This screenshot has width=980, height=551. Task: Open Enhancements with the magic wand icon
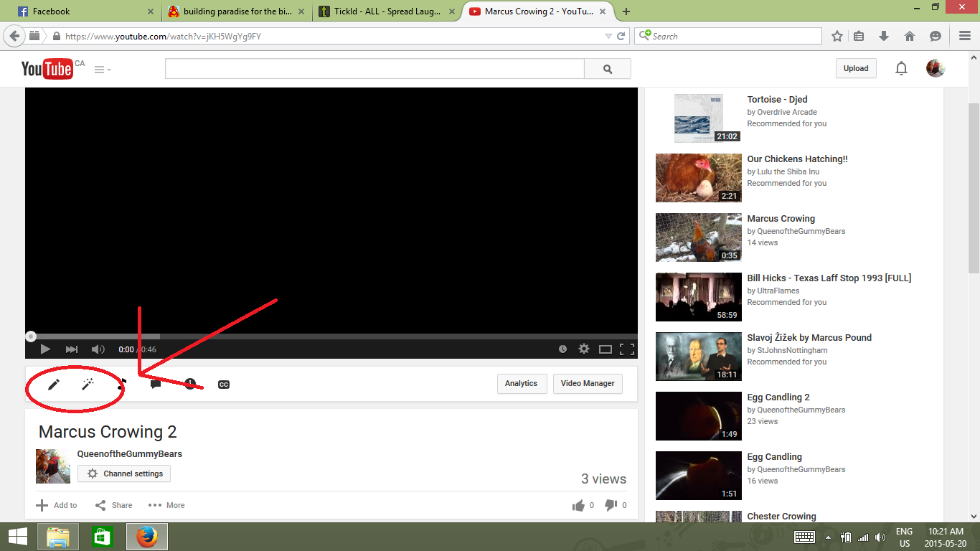tap(88, 385)
